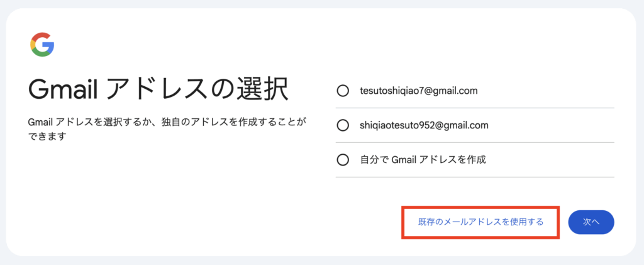The image size is (644, 265).
Task: Click the shiqiaotesuto952@gmail.com address label
Action: [424, 125]
